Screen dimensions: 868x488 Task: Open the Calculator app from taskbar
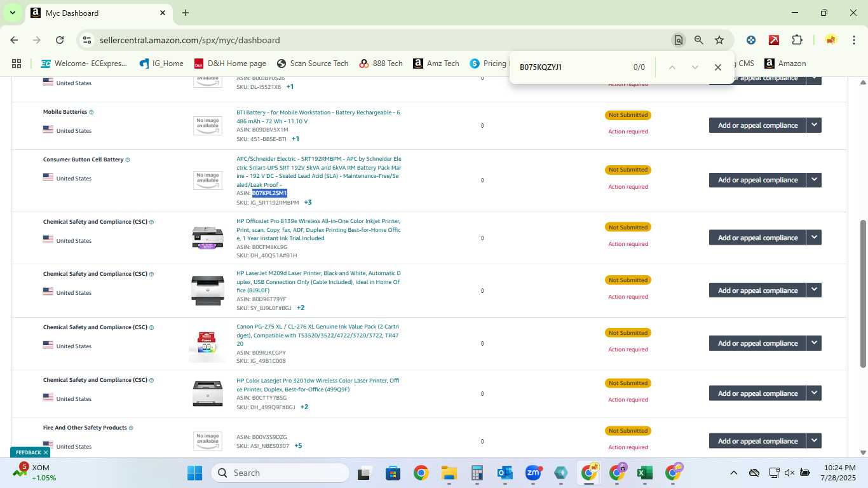477,473
